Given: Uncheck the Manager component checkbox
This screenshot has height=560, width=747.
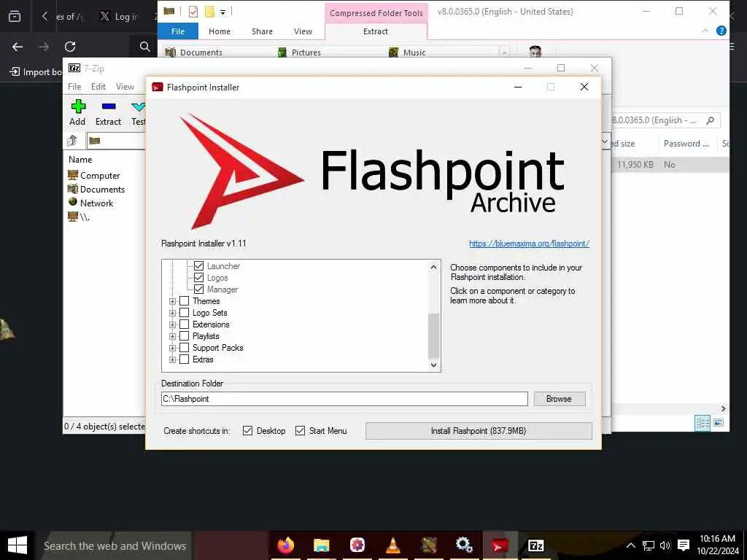Looking at the screenshot, I should [x=198, y=289].
